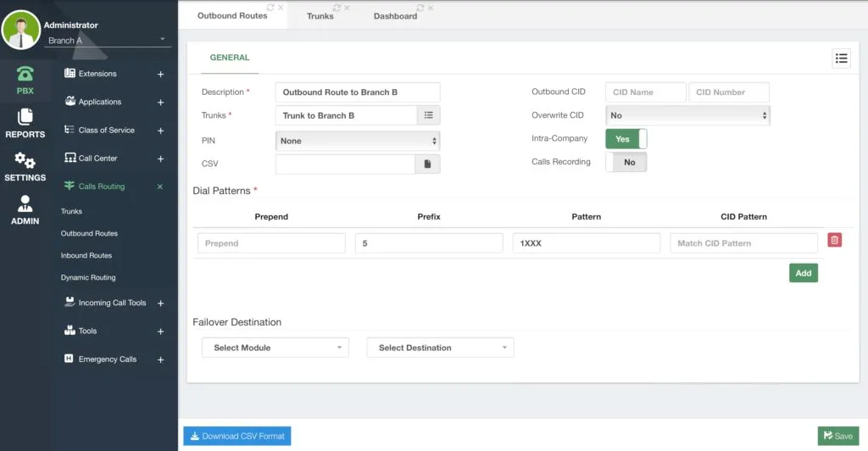Click the green Add button
The width and height of the screenshot is (868, 451).
click(x=804, y=273)
